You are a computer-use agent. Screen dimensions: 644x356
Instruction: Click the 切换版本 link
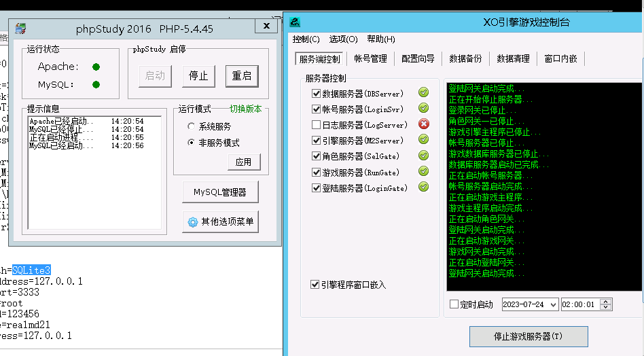click(246, 109)
